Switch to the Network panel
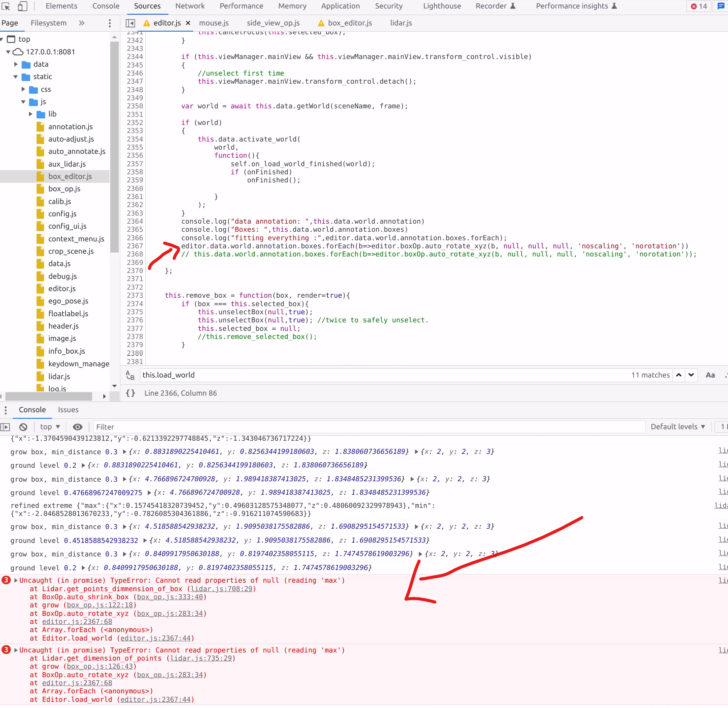 [190, 6]
